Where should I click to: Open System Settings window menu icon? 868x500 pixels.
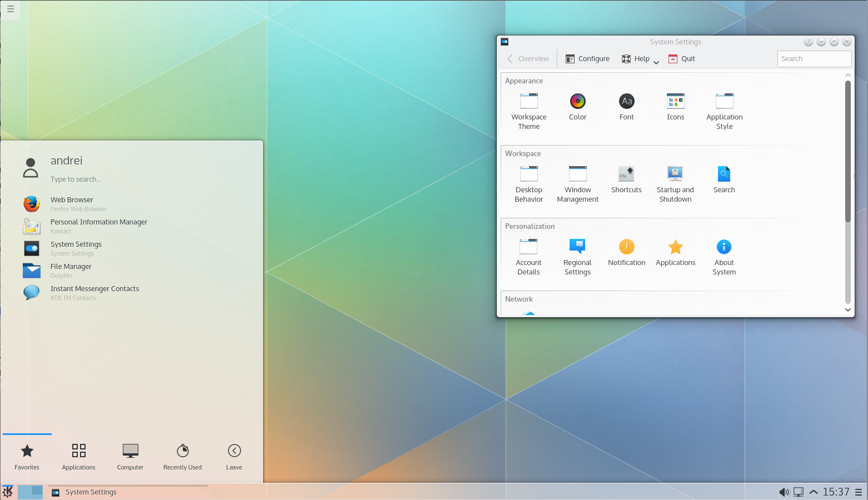[x=505, y=42]
